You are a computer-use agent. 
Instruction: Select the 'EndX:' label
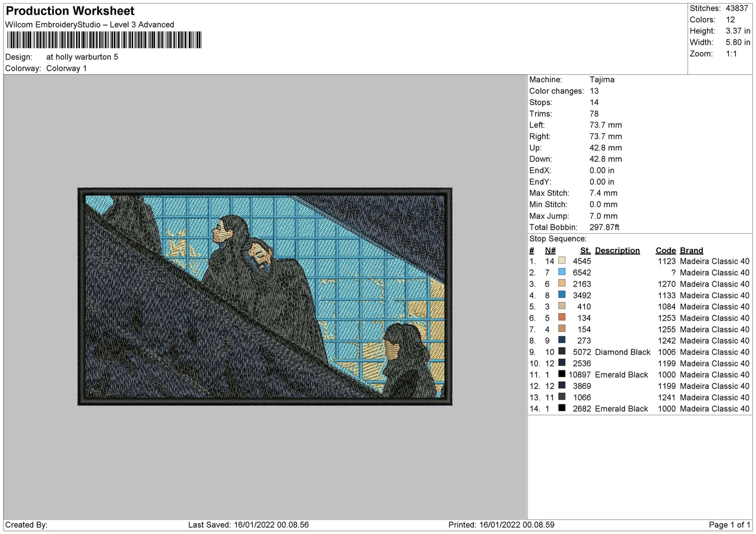click(x=540, y=171)
